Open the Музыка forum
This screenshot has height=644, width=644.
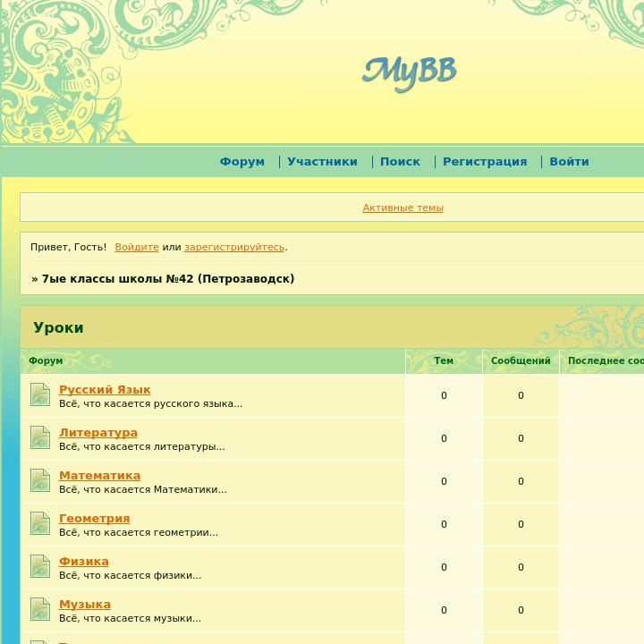[85, 604]
